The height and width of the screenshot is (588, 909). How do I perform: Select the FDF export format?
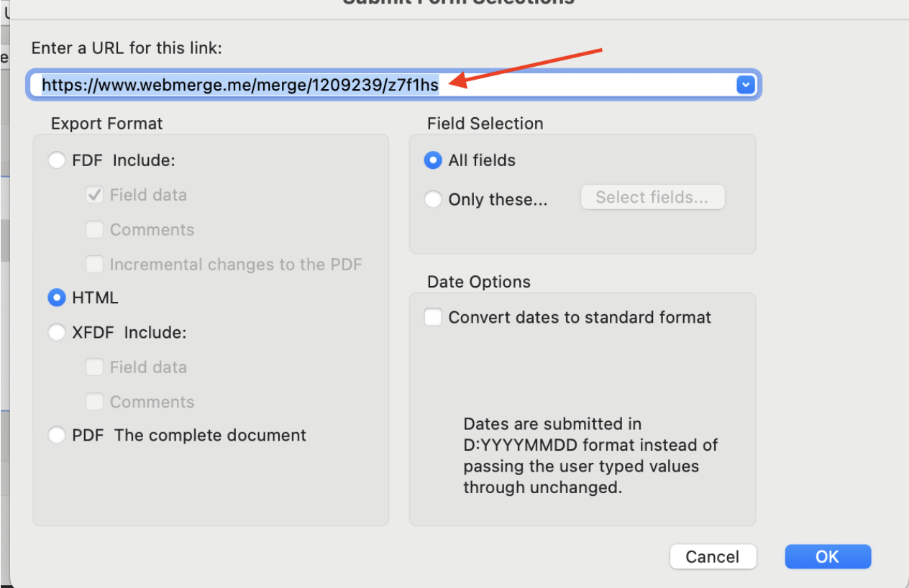click(57, 160)
